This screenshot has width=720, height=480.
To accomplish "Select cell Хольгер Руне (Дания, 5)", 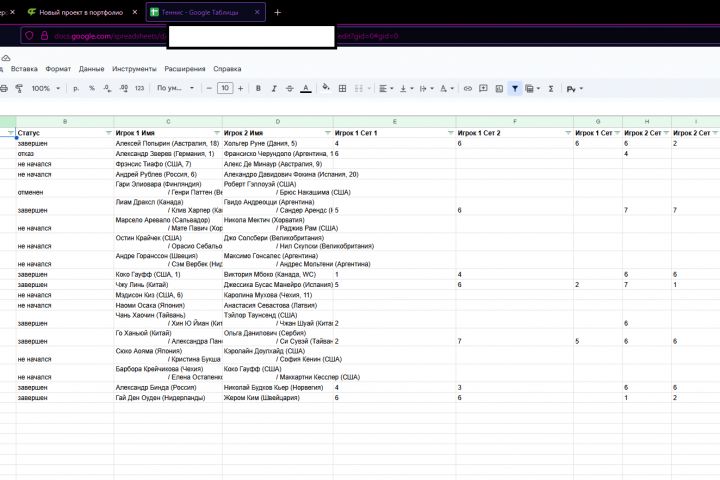I will 278,143.
